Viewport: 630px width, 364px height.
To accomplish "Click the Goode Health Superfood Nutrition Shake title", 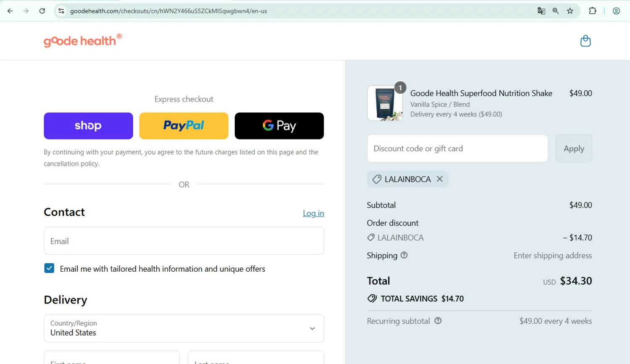I will 481,93.
